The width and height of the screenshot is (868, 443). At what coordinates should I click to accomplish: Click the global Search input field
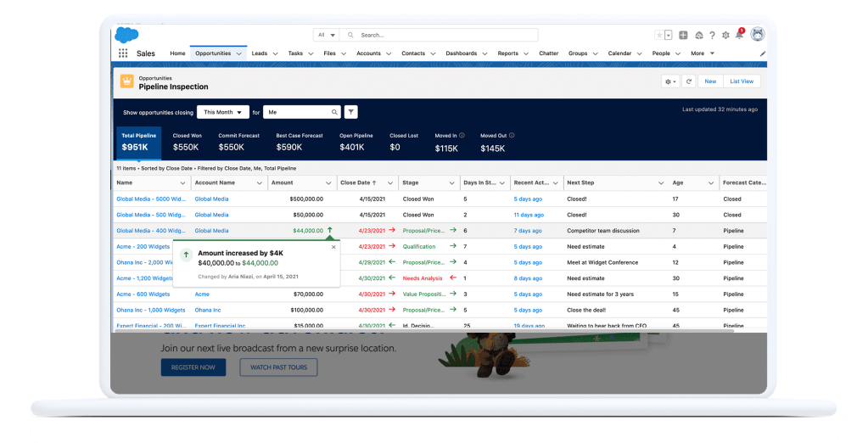(445, 35)
